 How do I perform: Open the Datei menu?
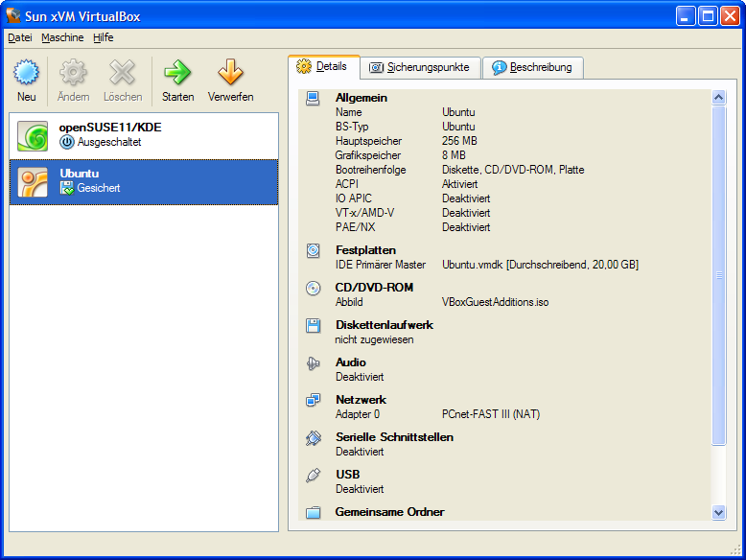tap(20, 37)
